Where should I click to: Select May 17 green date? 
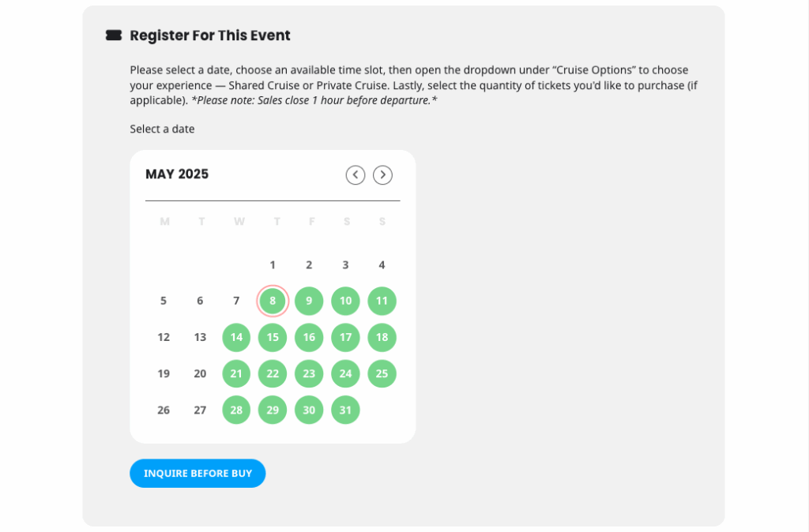[x=346, y=337]
